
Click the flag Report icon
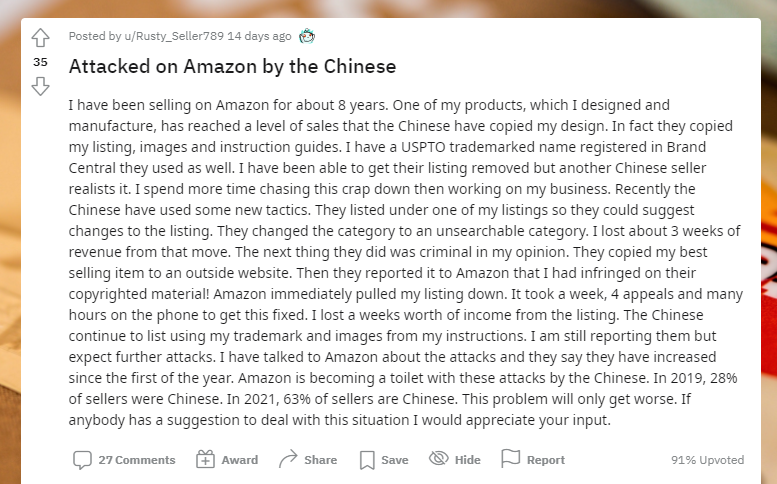[510, 460]
